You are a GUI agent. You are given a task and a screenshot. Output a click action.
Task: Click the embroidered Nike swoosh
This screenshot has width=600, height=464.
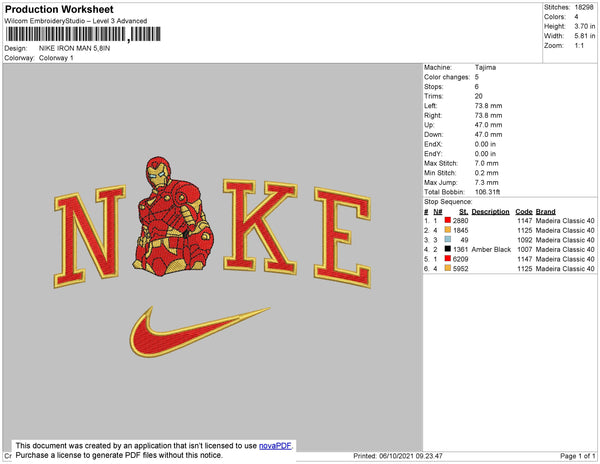click(199, 331)
